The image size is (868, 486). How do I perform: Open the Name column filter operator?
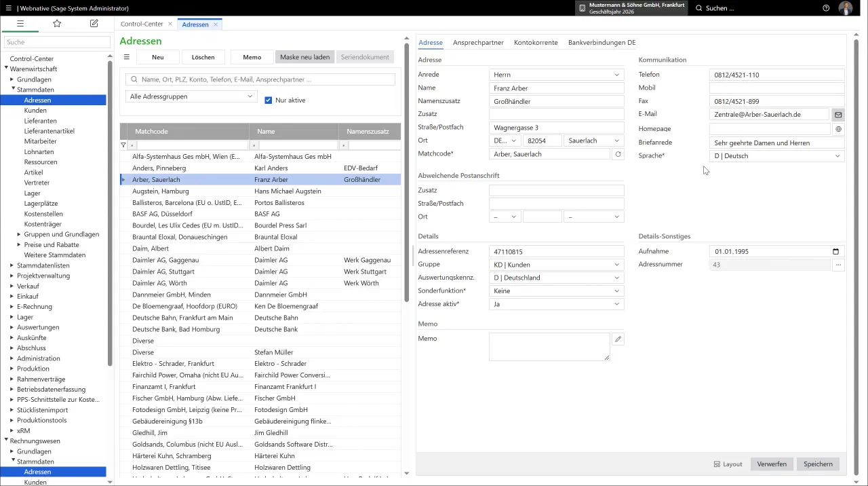254,145
